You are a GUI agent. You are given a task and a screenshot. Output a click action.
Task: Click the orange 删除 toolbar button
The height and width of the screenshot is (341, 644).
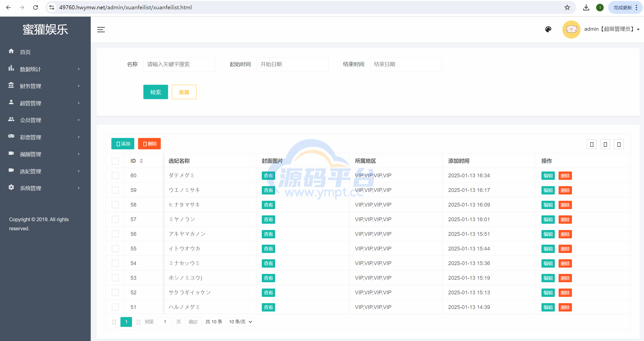click(149, 144)
